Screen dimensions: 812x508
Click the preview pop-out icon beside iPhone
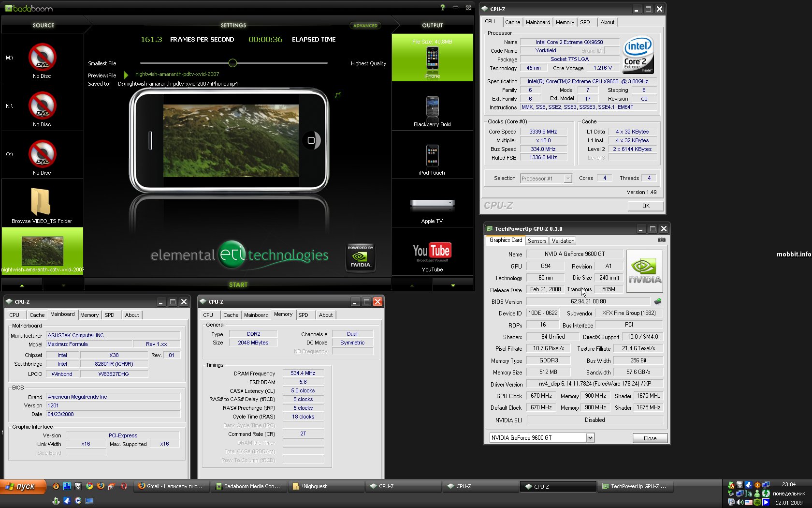338,95
